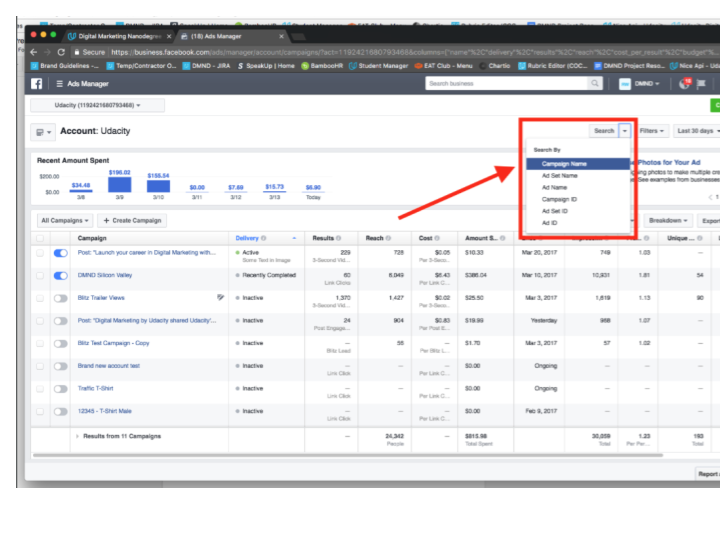This screenshot has height=540, width=720.
Task: Expand the Last 30 days date range
Action: pos(696,131)
